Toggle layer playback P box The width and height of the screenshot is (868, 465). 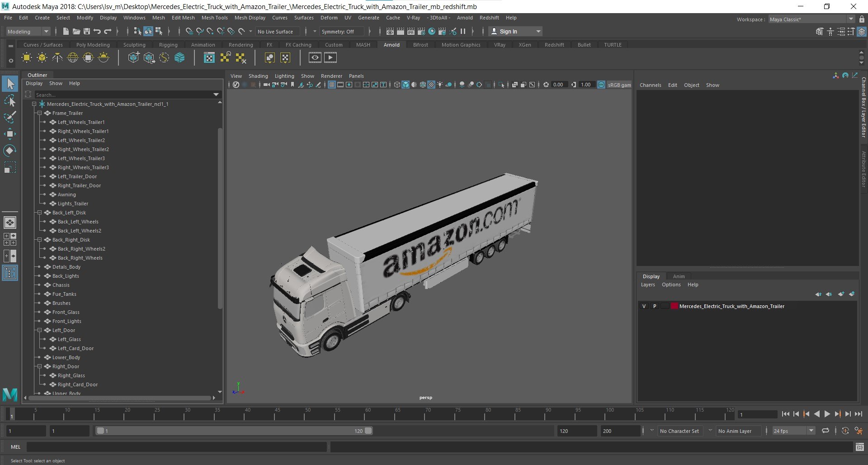click(655, 306)
